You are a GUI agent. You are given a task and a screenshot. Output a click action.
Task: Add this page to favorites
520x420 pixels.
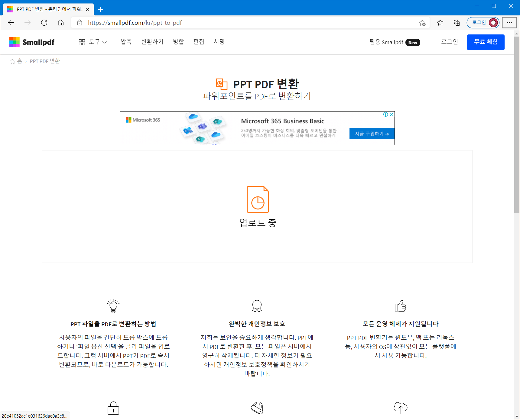422,23
